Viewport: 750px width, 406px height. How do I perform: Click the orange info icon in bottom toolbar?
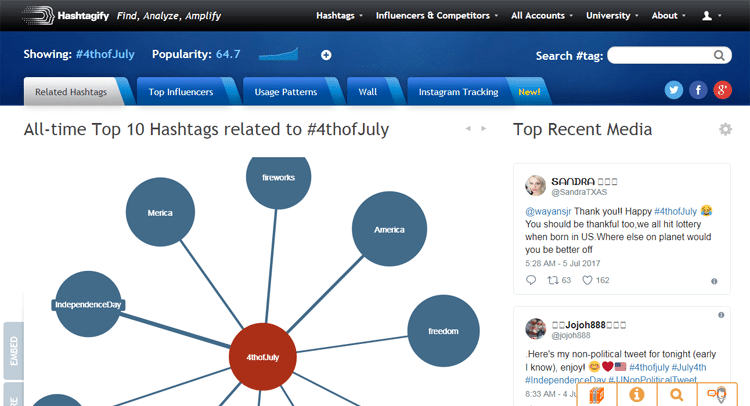(637, 395)
